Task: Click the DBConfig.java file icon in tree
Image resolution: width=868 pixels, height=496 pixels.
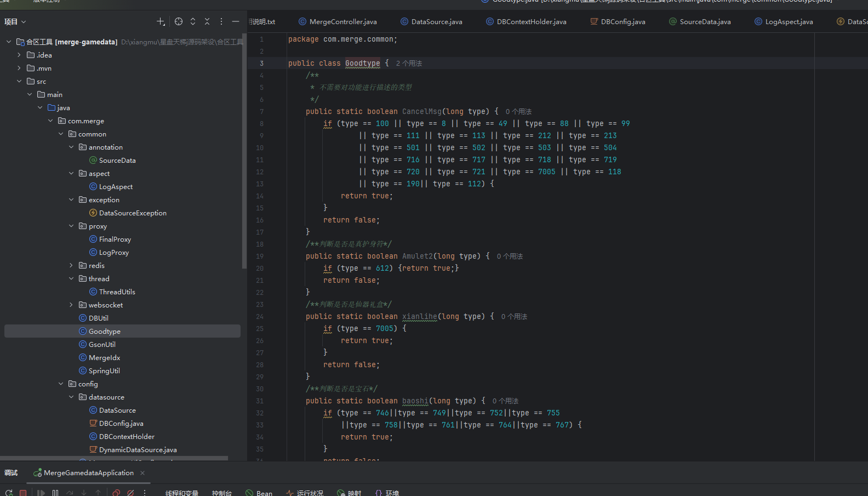Action: (93, 423)
